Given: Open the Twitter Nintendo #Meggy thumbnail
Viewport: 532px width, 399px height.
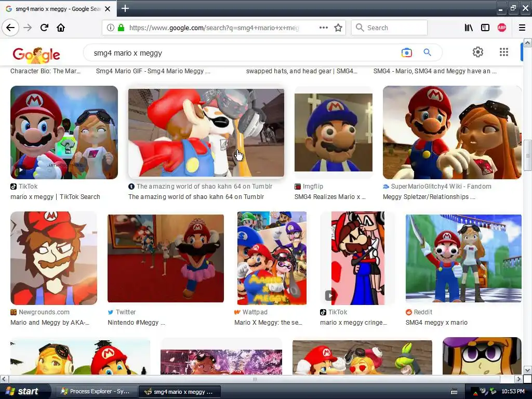Looking at the screenshot, I should point(166,258).
